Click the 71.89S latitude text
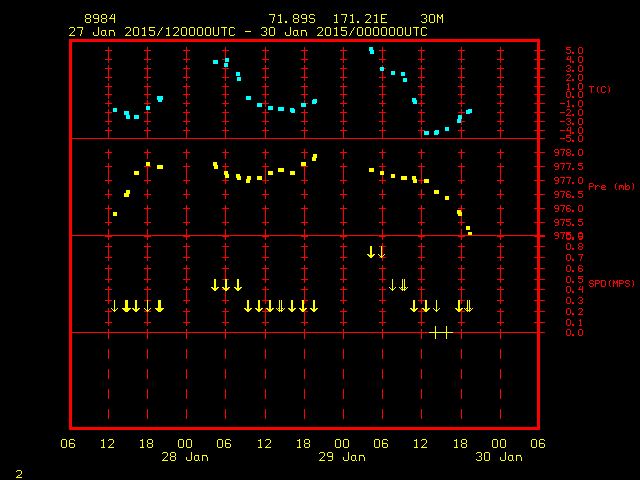Viewport: 640px width, 480px height. pos(292,19)
